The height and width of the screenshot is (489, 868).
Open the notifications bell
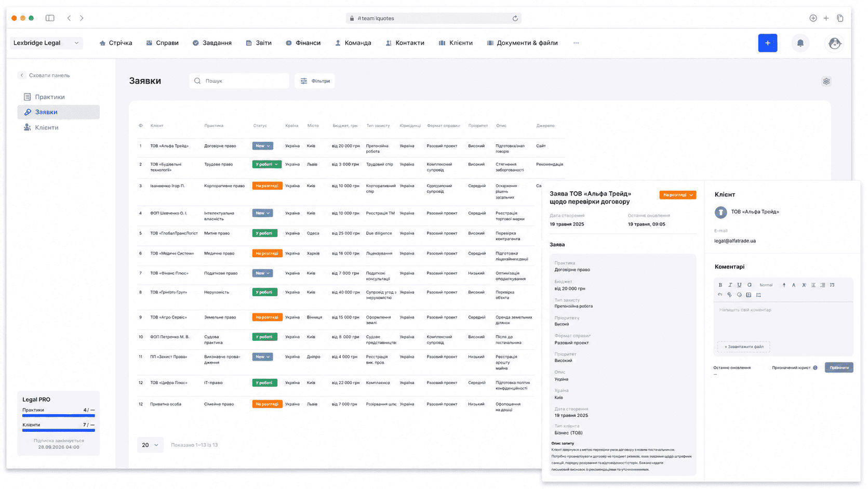point(800,43)
